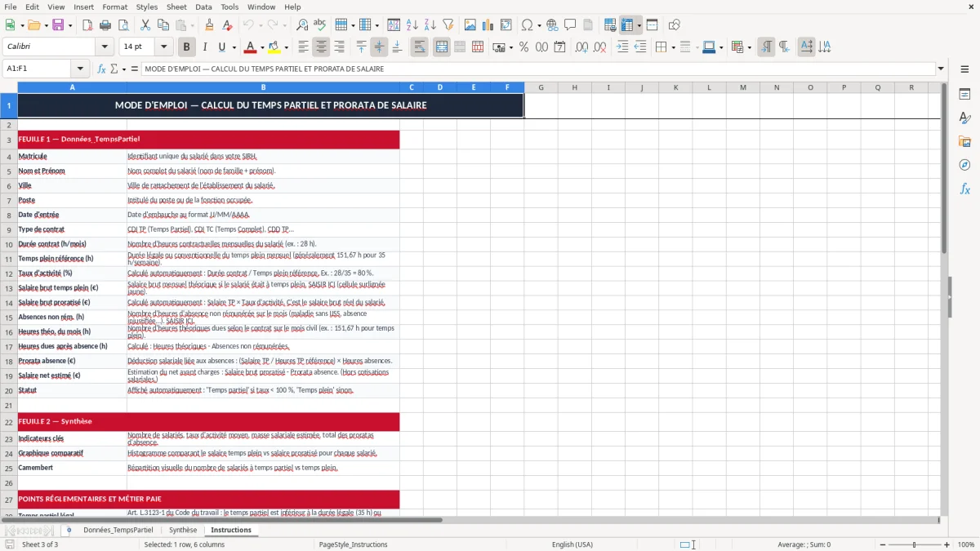Open the Font Size dropdown
The height and width of the screenshot is (551, 980).
click(x=164, y=47)
